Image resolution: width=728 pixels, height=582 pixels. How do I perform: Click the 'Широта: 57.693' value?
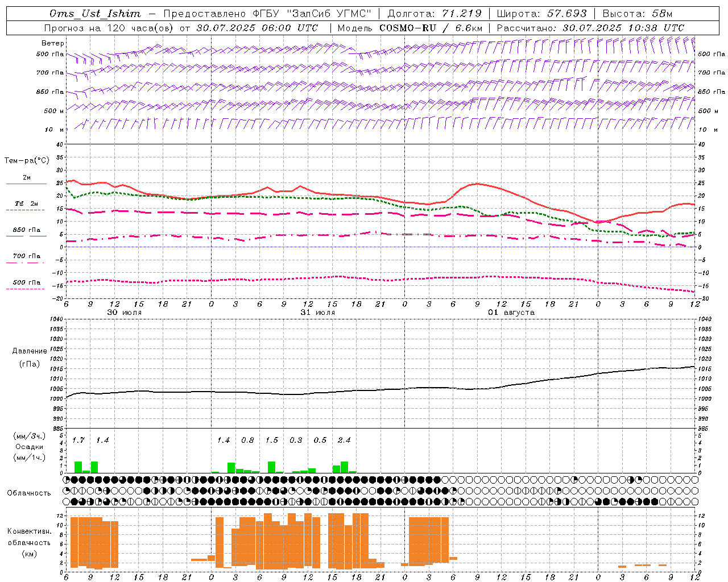[542, 14]
